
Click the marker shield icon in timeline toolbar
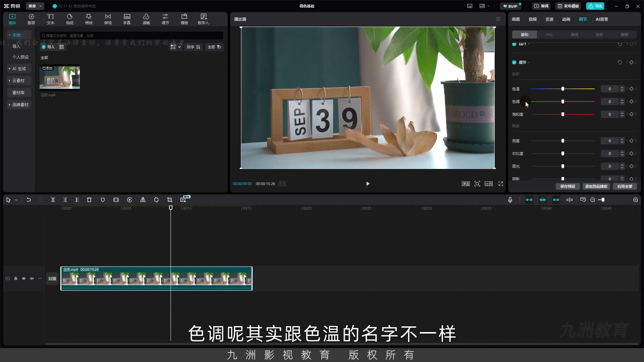[x=103, y=200]
